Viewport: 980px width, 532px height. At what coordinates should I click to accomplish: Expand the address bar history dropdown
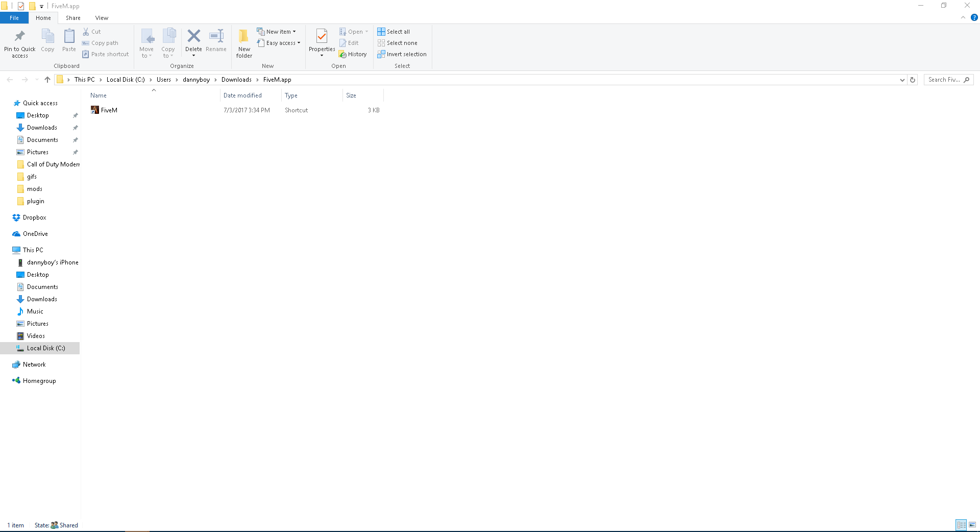tap(902, 80)
